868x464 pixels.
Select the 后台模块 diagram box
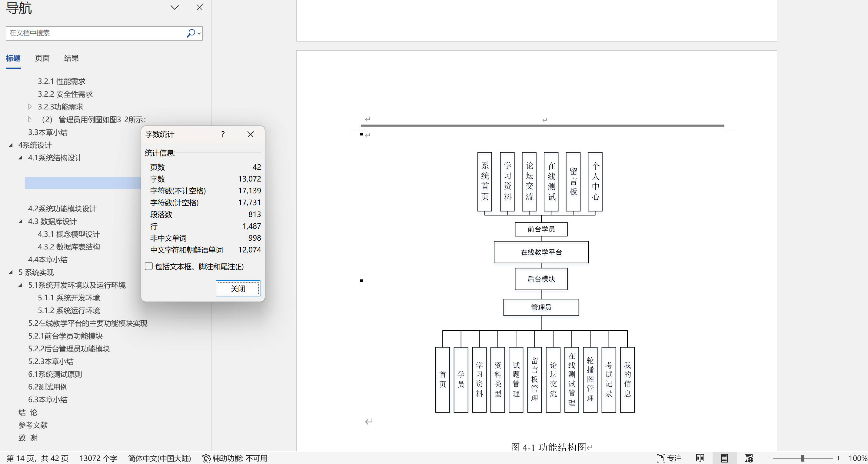(541, 279)
